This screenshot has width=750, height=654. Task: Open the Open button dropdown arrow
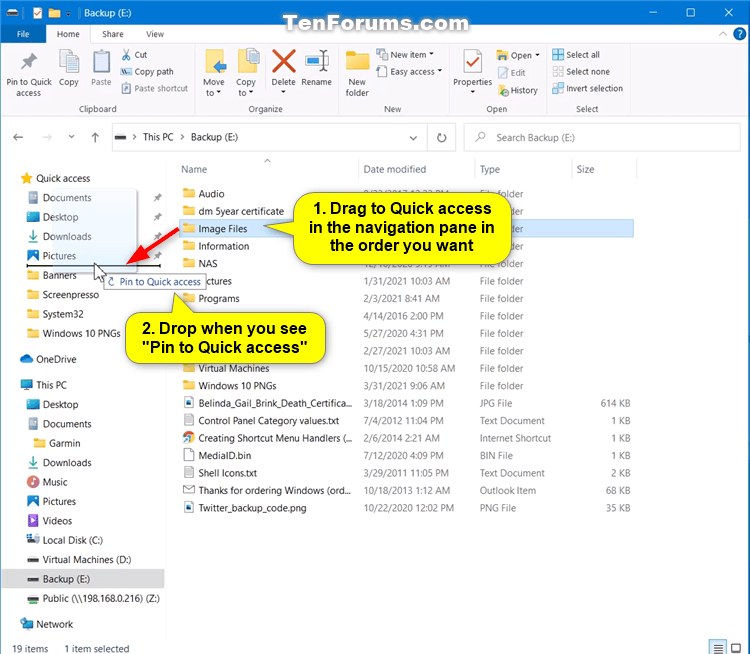pos(538,55)
